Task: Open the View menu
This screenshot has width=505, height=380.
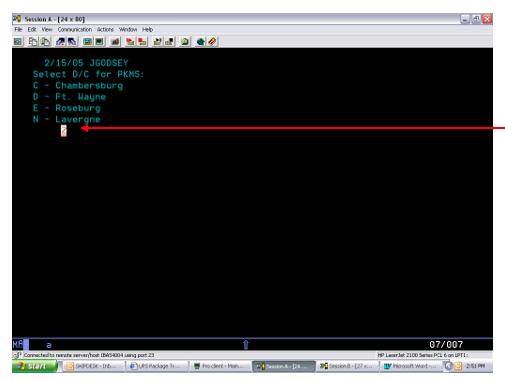Action: click(47, 30)
